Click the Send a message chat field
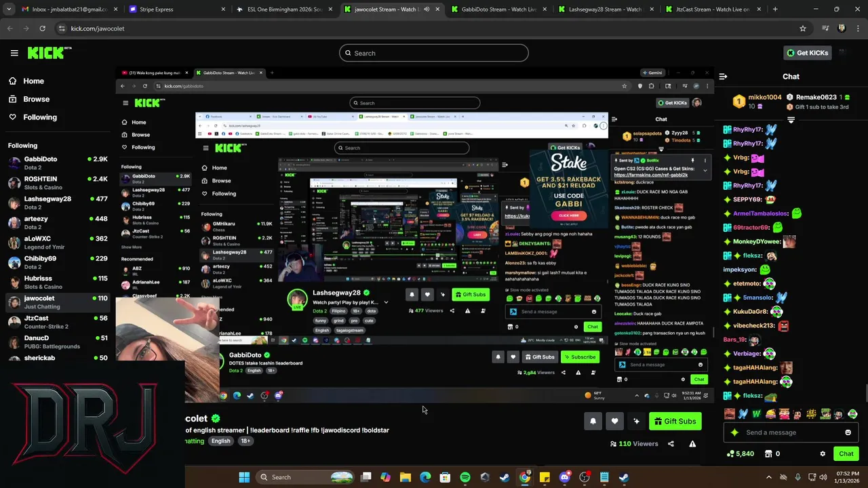This screenshot has height=488, width=868. (790, 432)
